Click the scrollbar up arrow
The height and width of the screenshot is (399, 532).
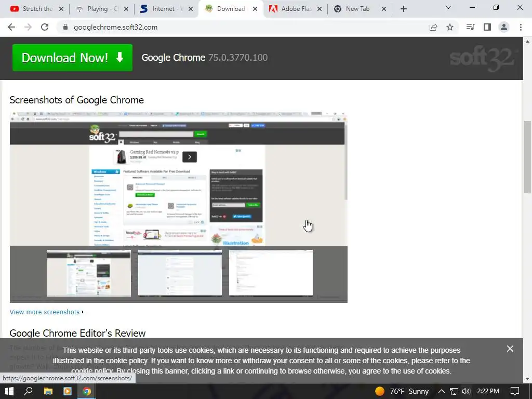click(527, 42)
